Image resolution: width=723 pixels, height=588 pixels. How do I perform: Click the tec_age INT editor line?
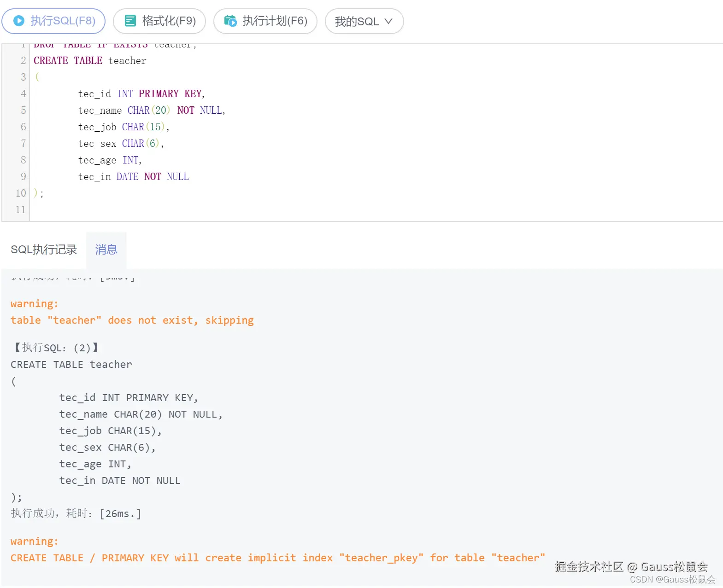pos(110,160)
